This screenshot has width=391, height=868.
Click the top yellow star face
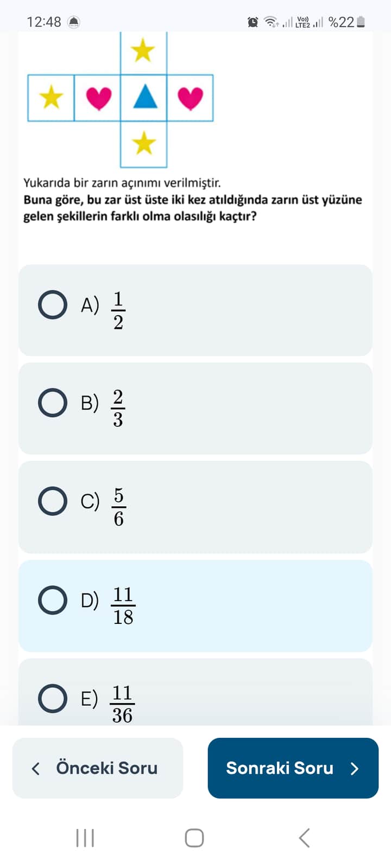click(x=143, y=51)
